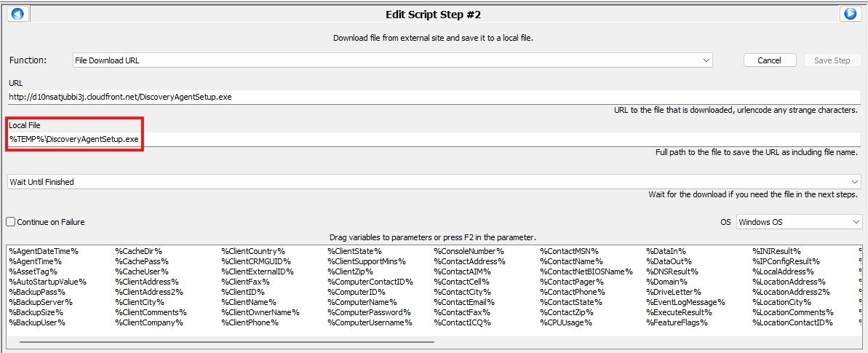Enable the Continue on Failure checkbox
Screen dimensions: 868x353
point(11,222)
